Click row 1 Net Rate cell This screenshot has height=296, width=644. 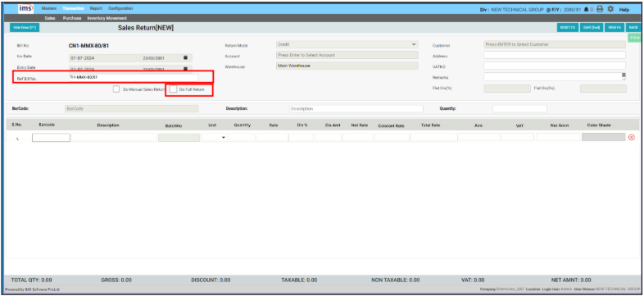point(358,138)
